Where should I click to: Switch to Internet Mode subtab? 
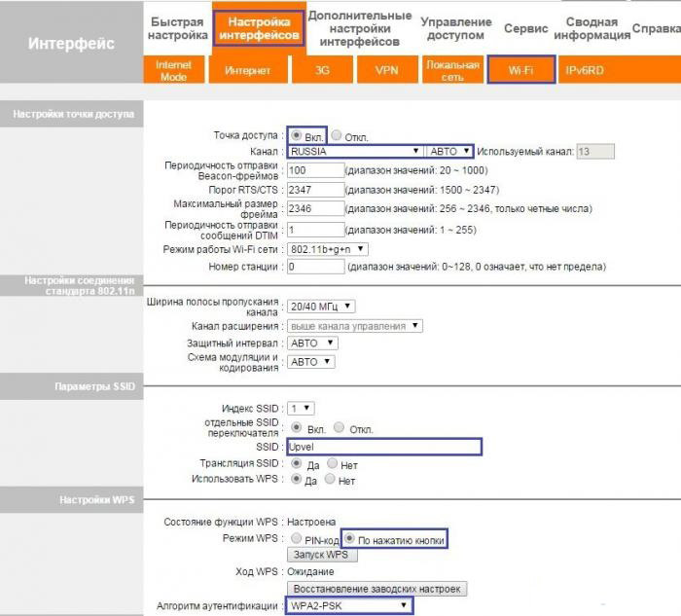pyautogui.click(x=173, y=70)
